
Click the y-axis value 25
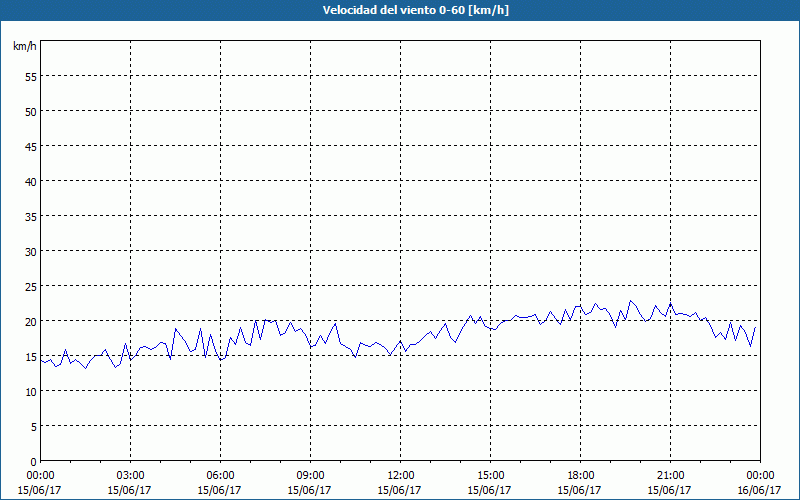pos(31,287)
